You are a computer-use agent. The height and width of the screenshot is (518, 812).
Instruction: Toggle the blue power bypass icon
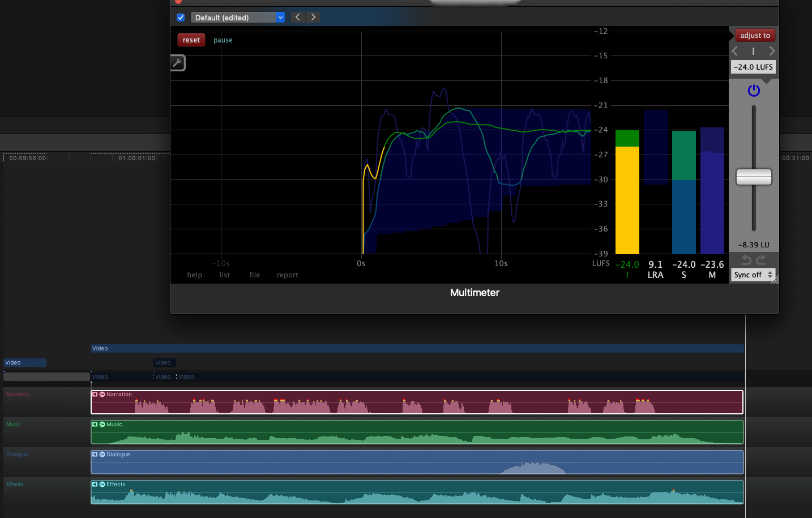tap(754, 91)
